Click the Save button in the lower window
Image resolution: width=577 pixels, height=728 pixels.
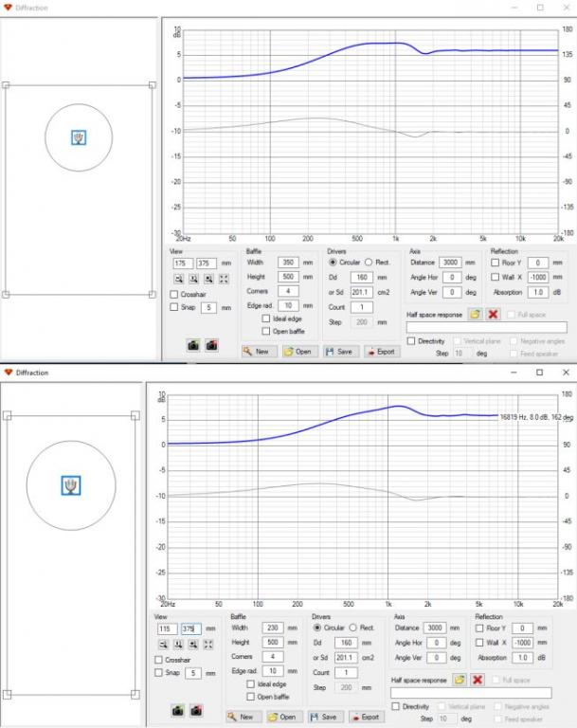coord(325,717)
